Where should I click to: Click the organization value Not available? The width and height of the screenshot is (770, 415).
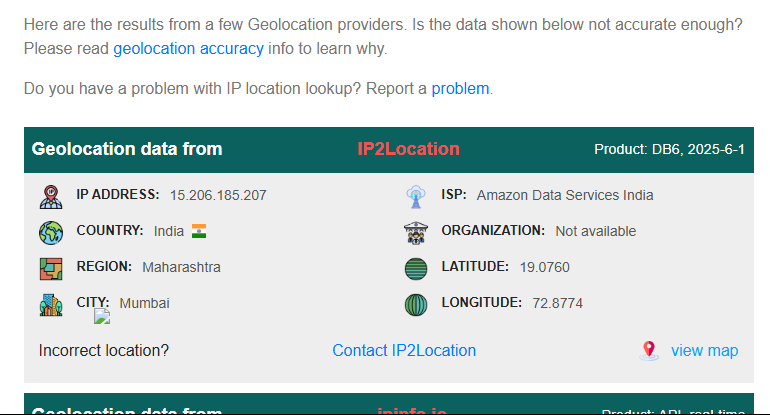point(596,231)
